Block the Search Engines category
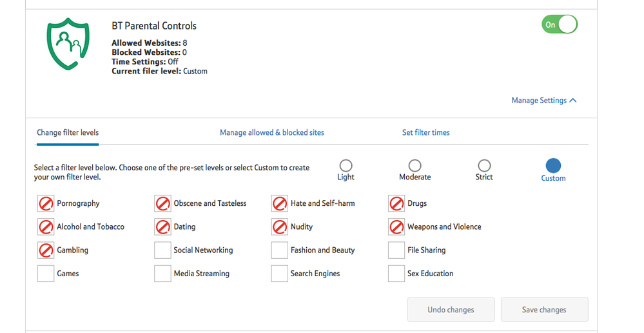Image resolution: width=644 pixels, height=333 pixels. [280, 274]
